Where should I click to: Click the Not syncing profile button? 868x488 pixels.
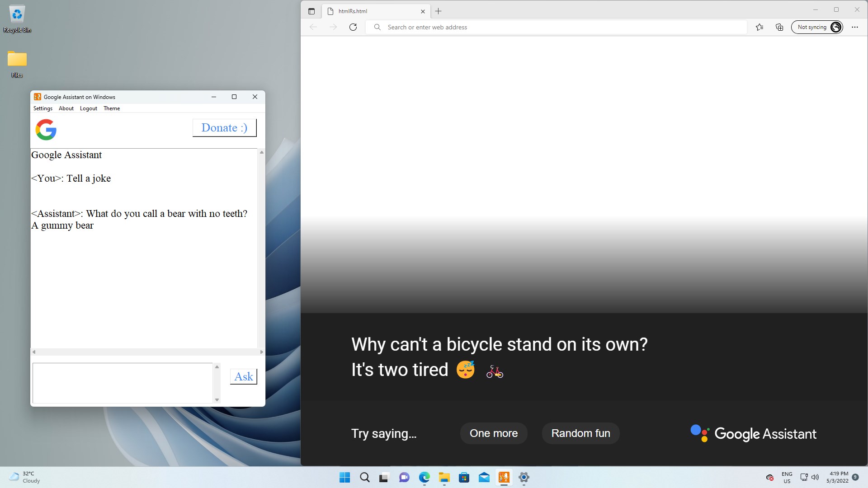click(x=817, y=27)
